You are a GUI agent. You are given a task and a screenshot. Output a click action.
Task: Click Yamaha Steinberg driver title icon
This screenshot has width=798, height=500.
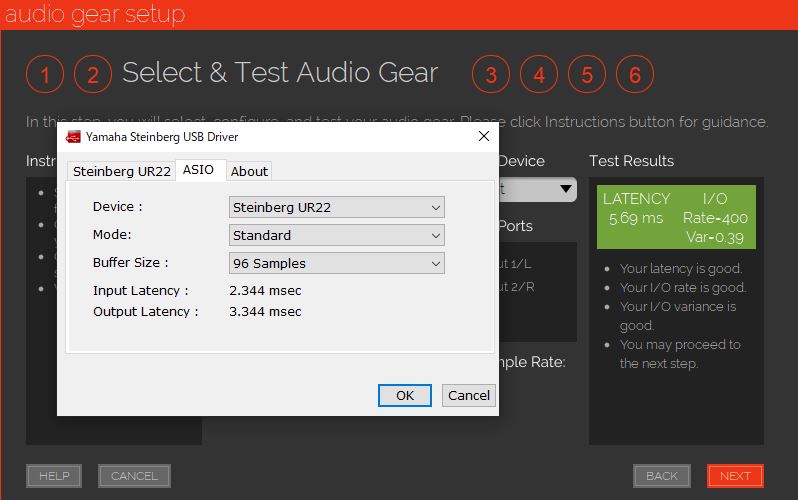pos(74,136)
